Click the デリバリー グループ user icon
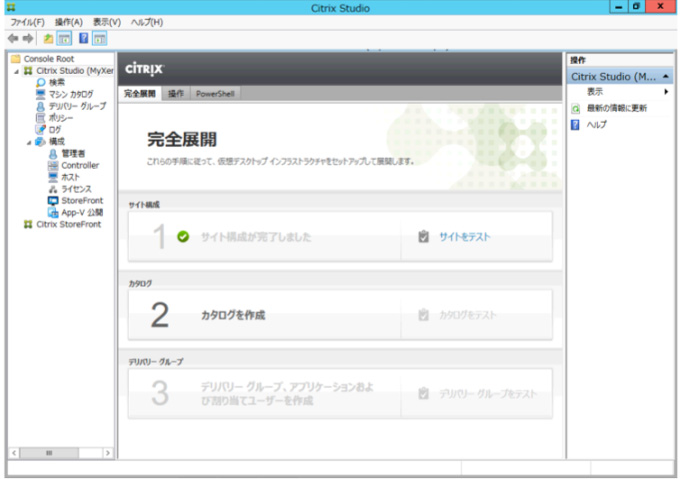680x479 pixels. [x=40, y=106]
